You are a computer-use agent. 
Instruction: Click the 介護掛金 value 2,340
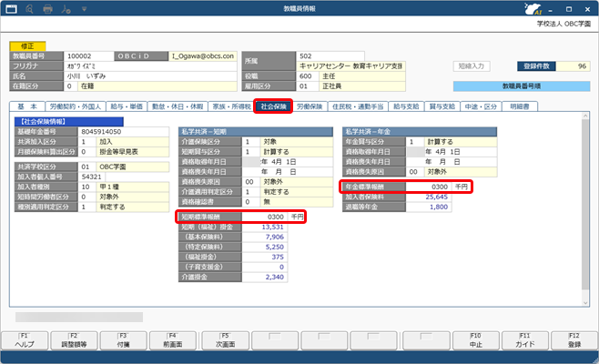click(x=265, y=277)
